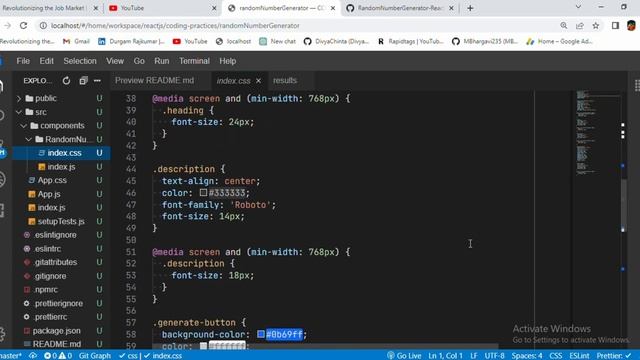Open the localhost bookmark
The height and width of the screenshot is (360, 640).
(x=233, y=41)
